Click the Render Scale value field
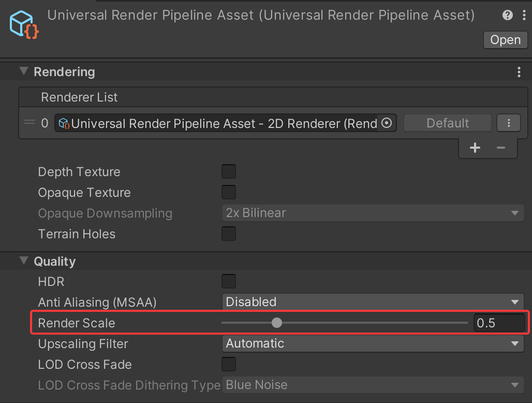The image size is (532, 403). (x=499, y=323)
